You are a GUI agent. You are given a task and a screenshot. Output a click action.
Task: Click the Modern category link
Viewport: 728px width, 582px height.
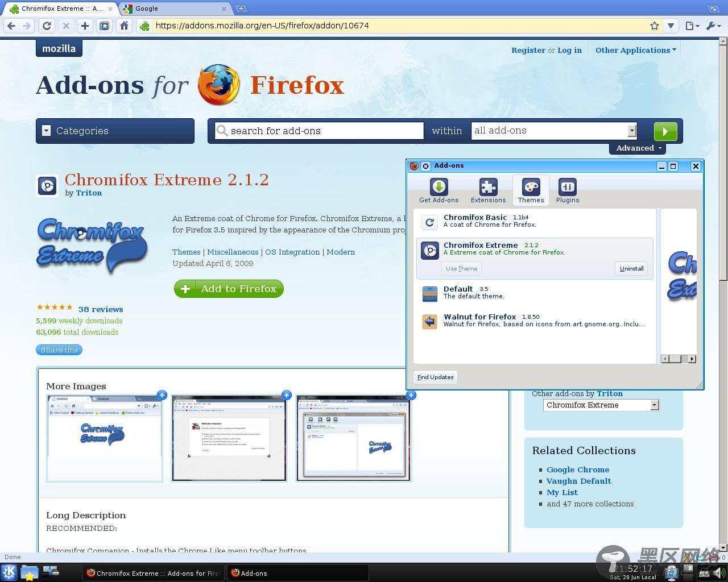pyautogui.click(x=341, y=252)
